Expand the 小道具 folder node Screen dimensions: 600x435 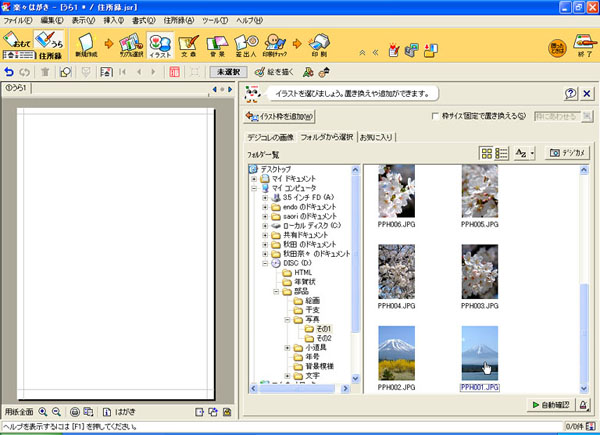[x=287, y=348]
